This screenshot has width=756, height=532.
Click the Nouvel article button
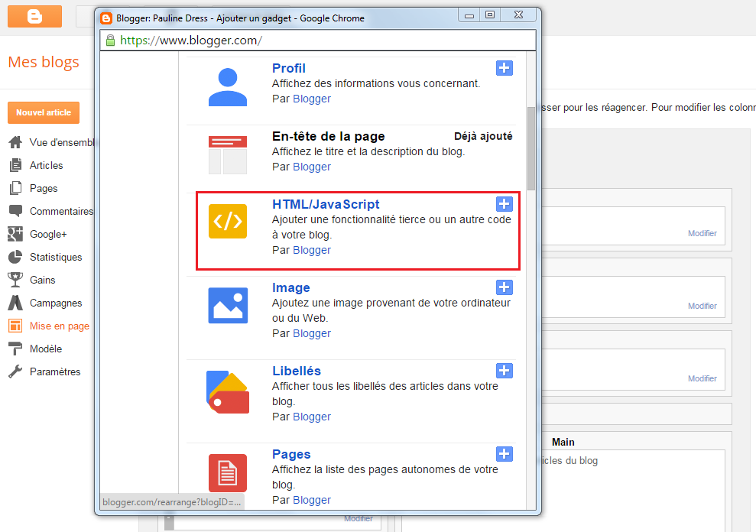(44, 112)
